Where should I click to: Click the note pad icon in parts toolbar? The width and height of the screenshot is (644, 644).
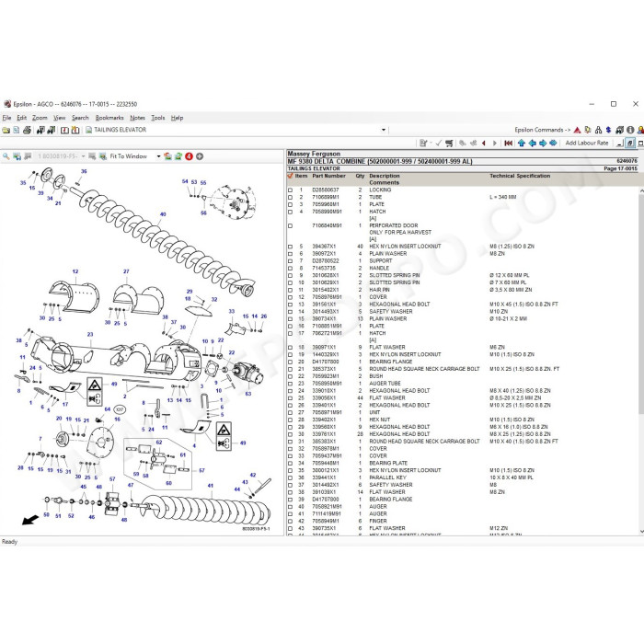click(422, 144)
